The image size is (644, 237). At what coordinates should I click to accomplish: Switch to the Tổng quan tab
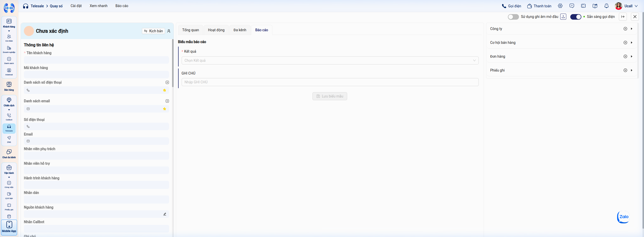(x=190, y=30)
